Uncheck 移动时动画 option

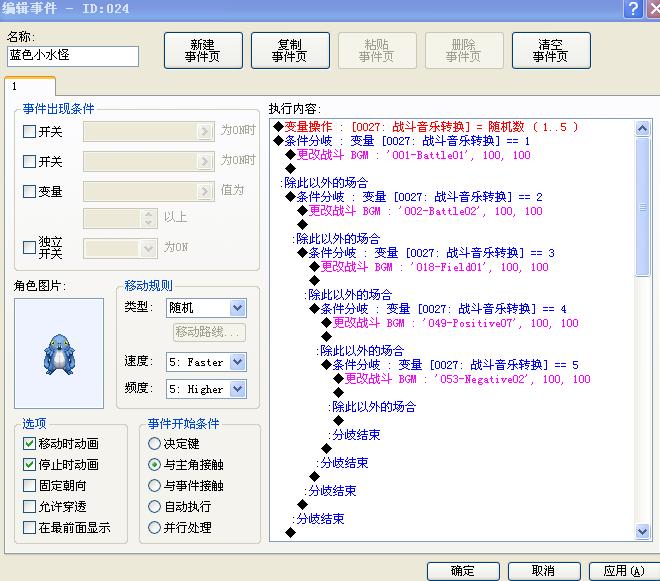29,443
